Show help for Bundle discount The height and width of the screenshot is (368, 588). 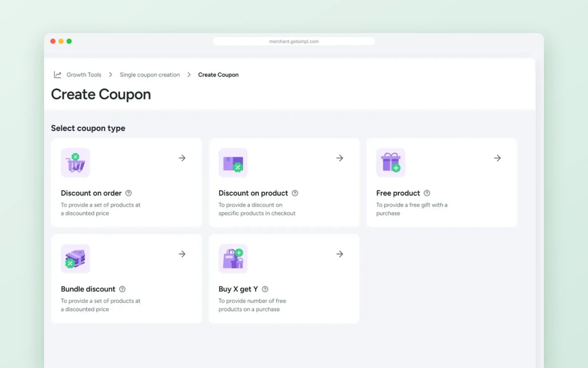click(x=122, y=289)
